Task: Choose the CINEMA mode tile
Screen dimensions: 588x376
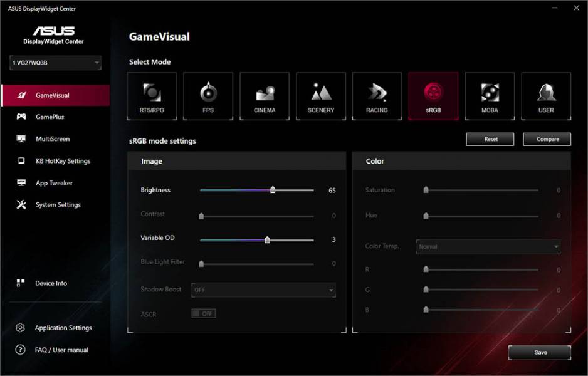Action: tap(265, 97)
